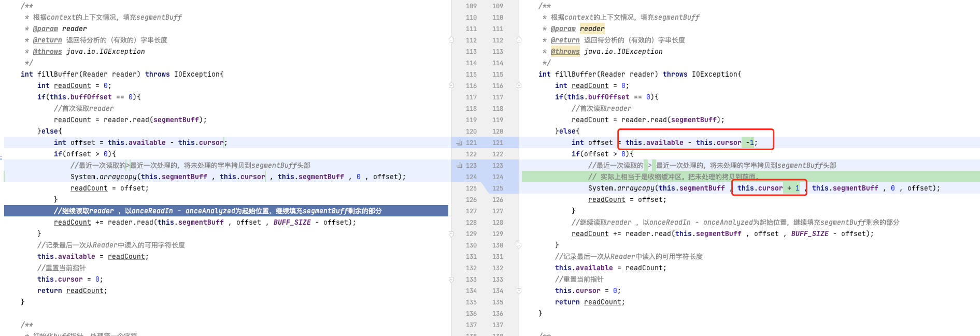Apply the change marker icon at line 123
The width and height of the screenshot is (980, 336).
[x=459, y=165]
